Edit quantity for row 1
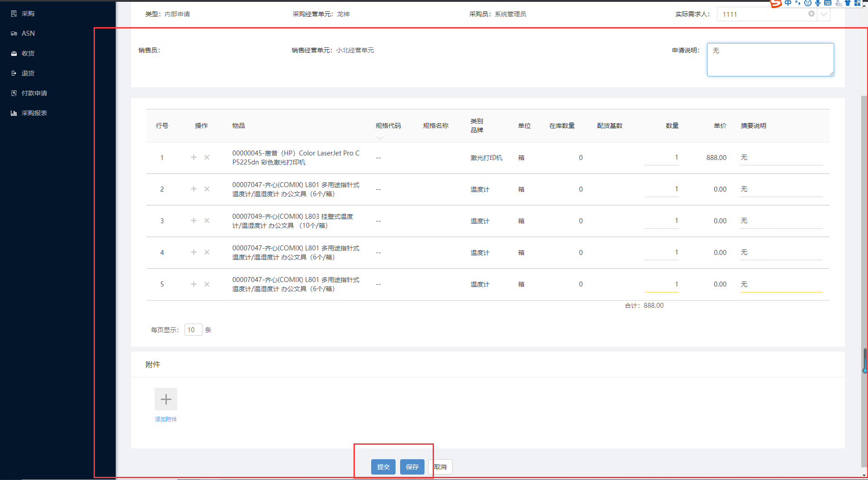The image size is (868, 480). coord(662,158)
